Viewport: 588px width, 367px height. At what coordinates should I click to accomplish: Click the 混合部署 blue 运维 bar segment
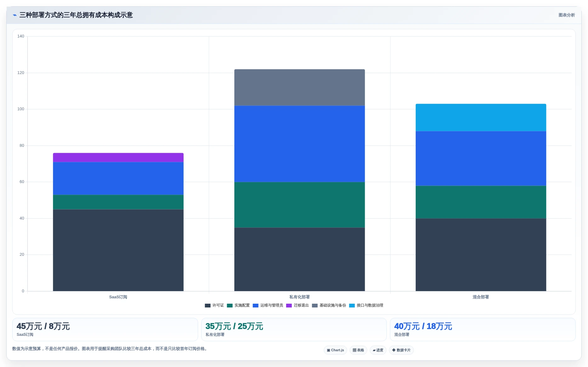tap(481, 158)
